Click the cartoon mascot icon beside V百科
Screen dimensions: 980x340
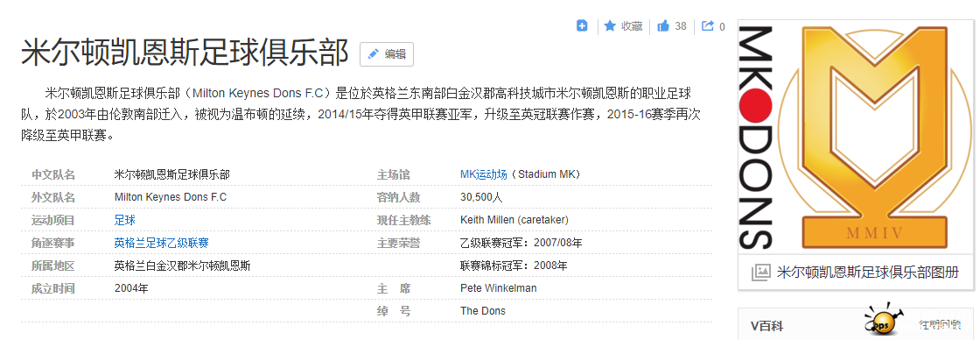(884, 320)
